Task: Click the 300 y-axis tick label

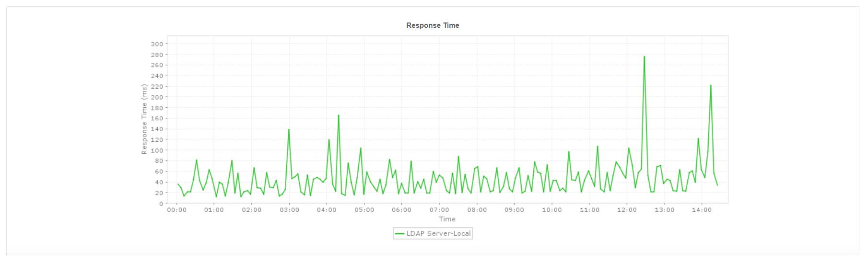Action: pyautogui.click(x=157, y=44)
